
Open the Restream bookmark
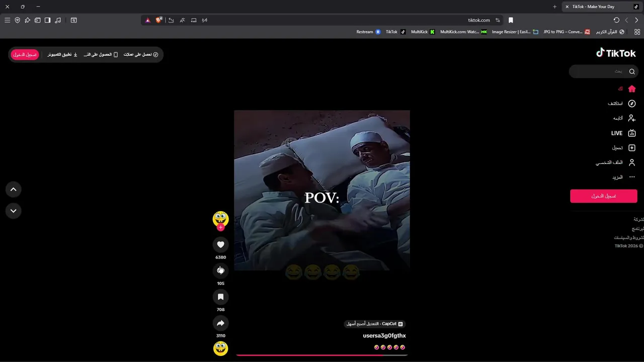pyautogui.click(x=368, y=32)
